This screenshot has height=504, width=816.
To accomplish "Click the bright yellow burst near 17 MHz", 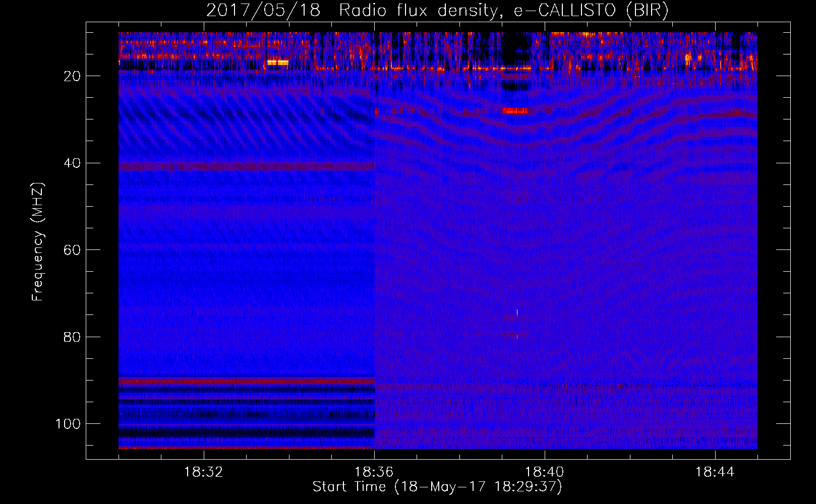I will (278, 63).
